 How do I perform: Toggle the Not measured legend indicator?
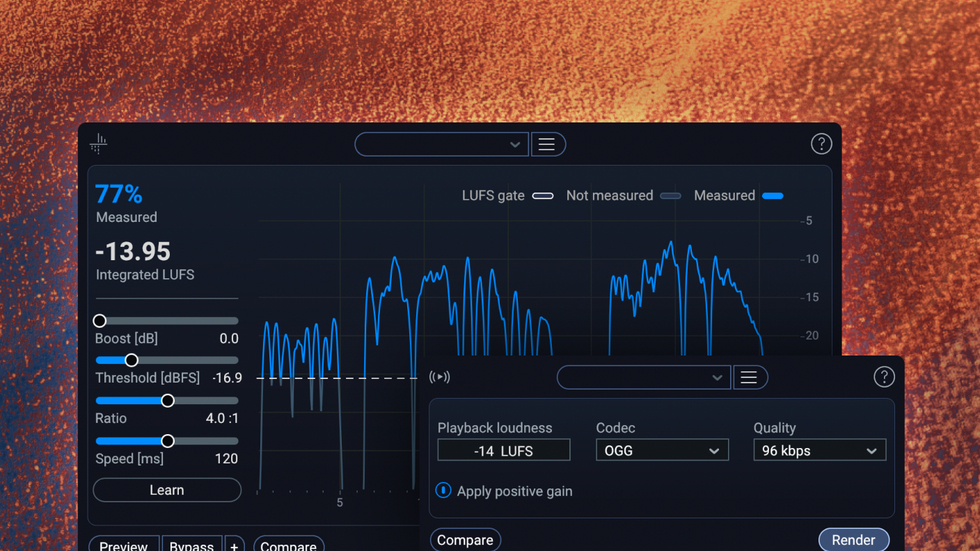670,196
